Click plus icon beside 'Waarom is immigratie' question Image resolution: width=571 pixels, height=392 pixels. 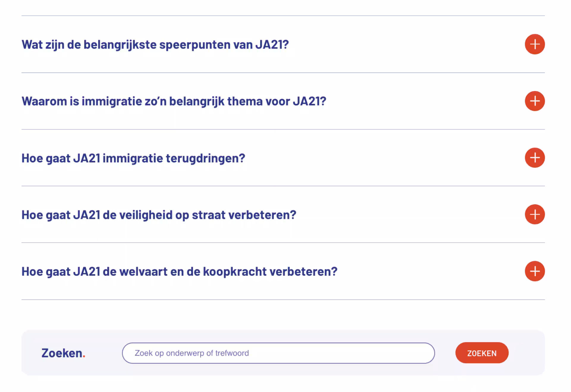(x=534, y=101)
